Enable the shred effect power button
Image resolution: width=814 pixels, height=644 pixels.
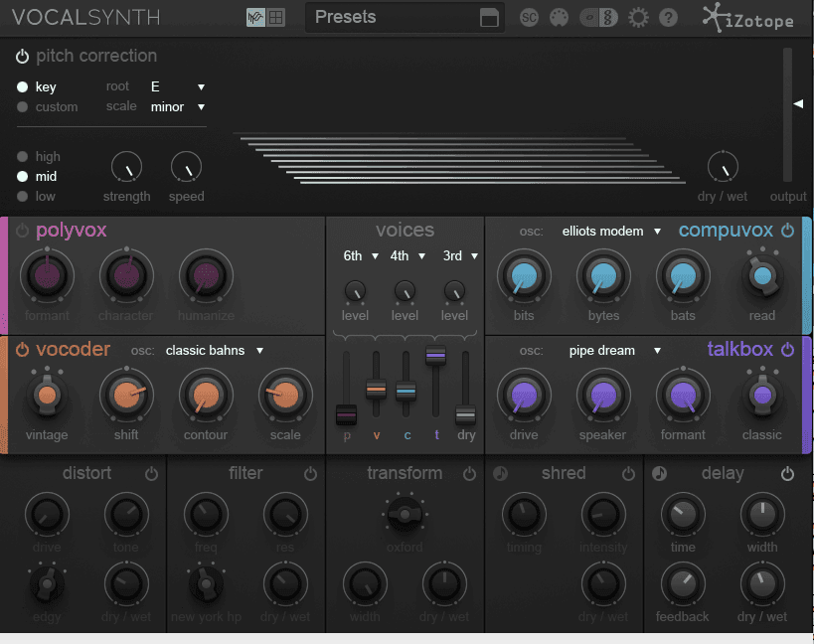pos(628,474)
